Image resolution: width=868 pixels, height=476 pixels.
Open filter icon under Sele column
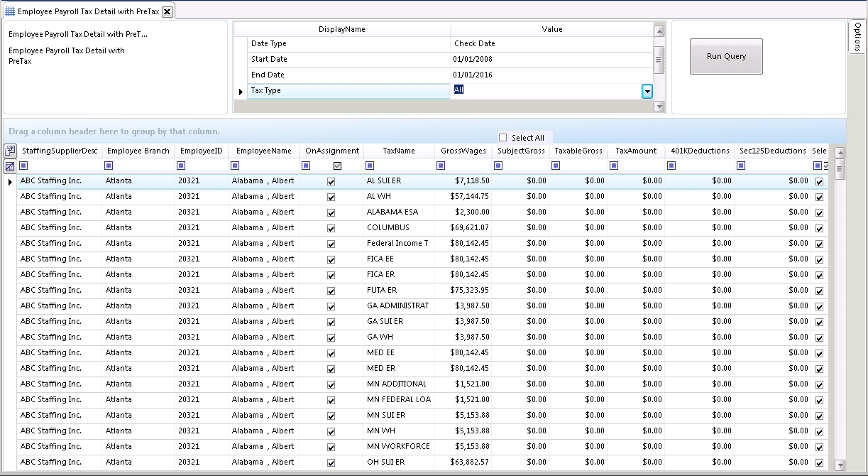coord(818,166)
